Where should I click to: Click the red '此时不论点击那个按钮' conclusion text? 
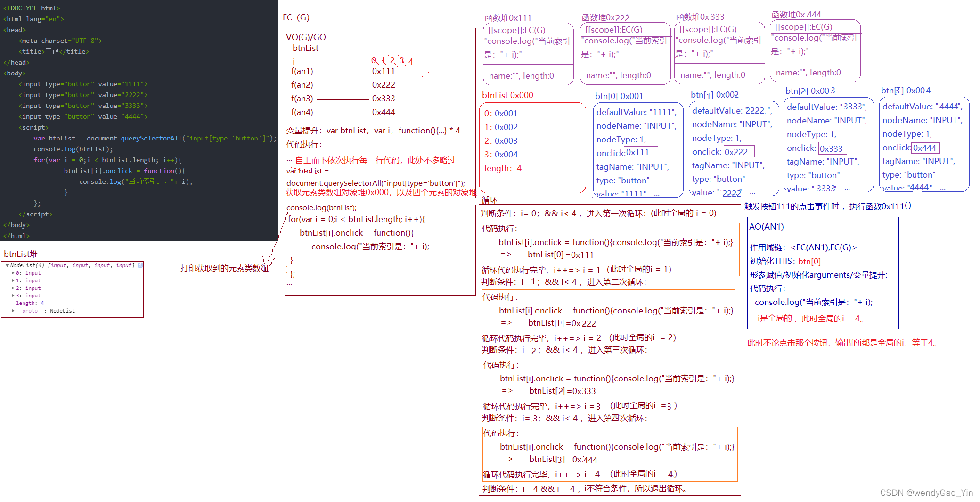tap(843, 343)
